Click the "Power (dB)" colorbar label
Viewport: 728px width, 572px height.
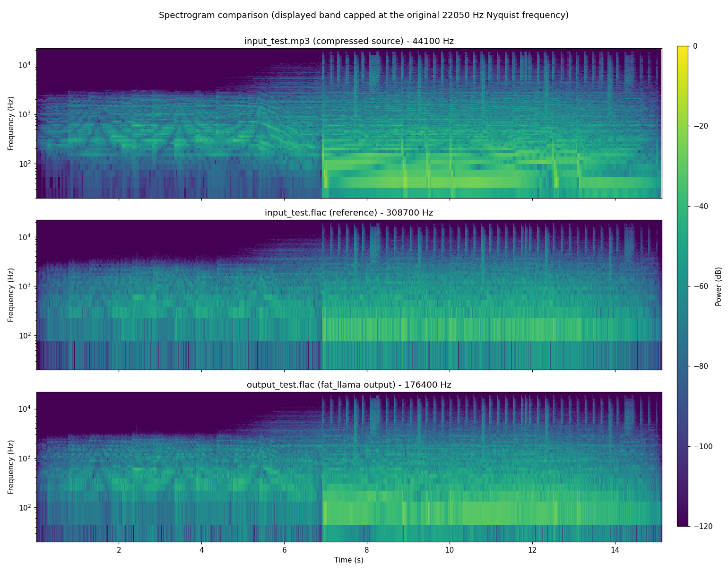(x=719, y=286)
